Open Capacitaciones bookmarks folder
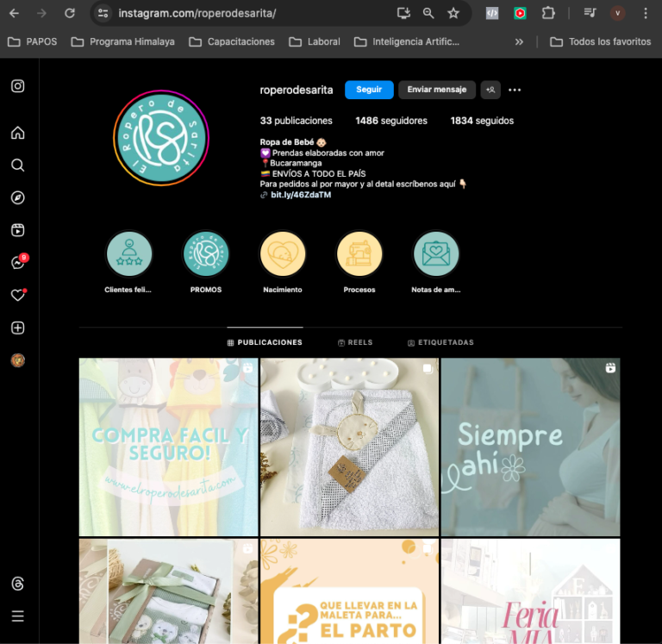The image size is (662, 644). pos(231,41)
